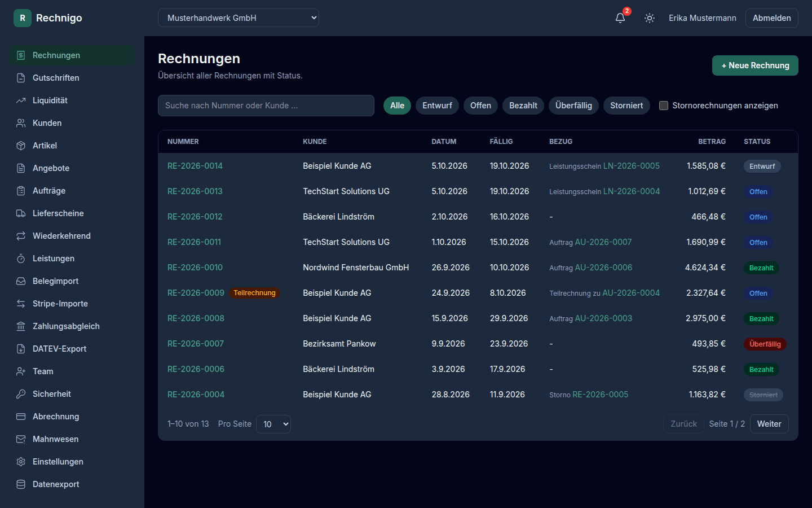The image size is (812, 508).
Task: Click the Belegimport inbox icon
Action: [21, 281]
